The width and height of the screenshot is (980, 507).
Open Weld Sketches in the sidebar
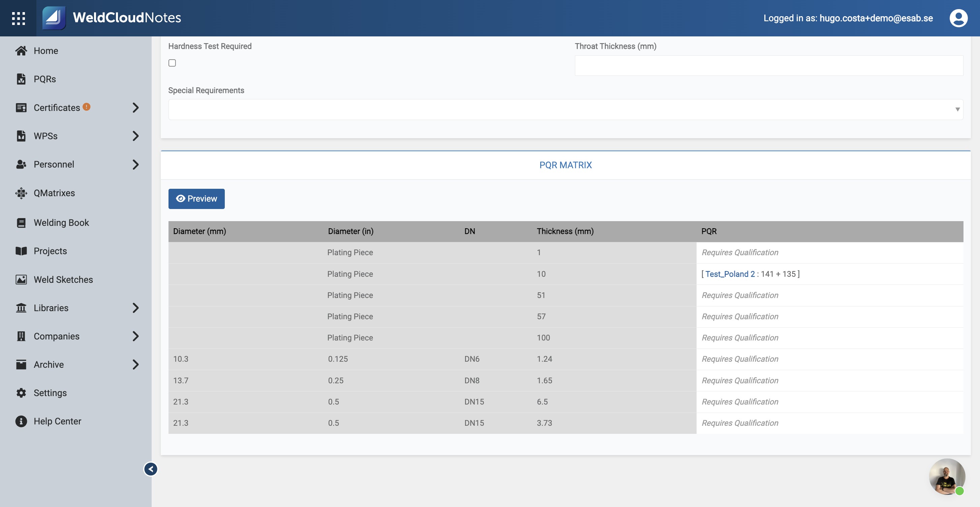[x=63, y=279]
